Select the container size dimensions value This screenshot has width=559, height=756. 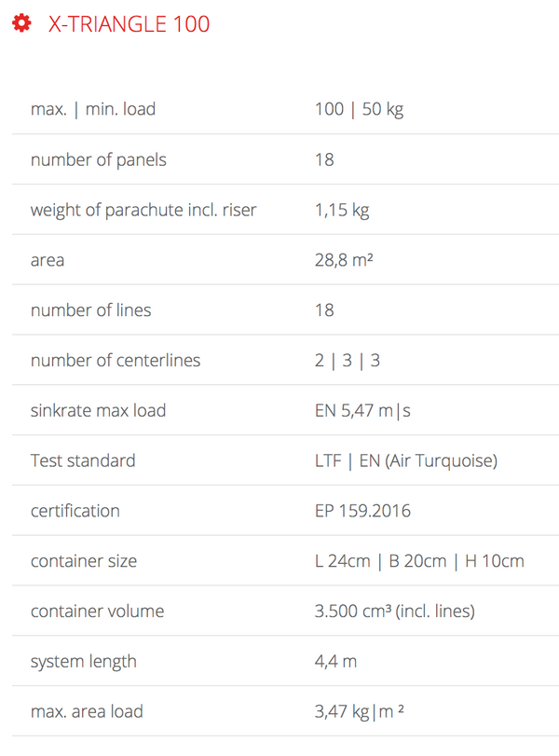point(419,561)
